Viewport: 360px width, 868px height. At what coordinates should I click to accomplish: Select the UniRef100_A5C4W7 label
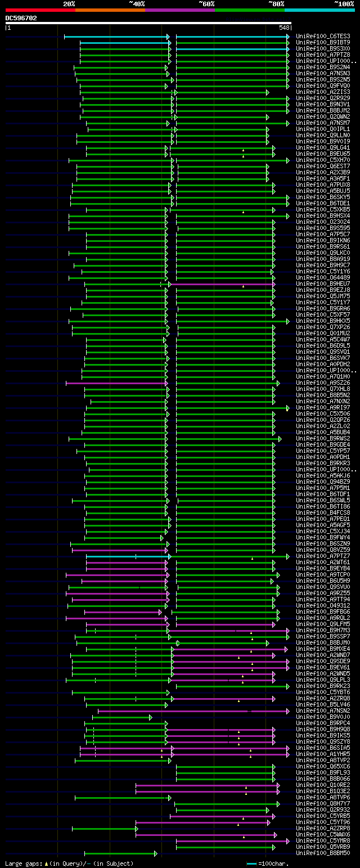pyautogui.click(x=323, y=340)
